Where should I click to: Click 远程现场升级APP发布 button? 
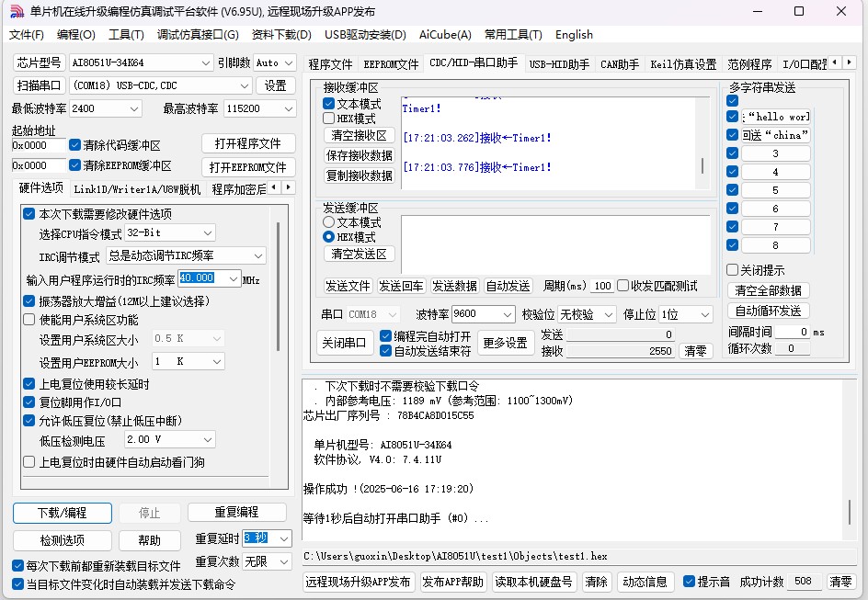click(359, 582)
